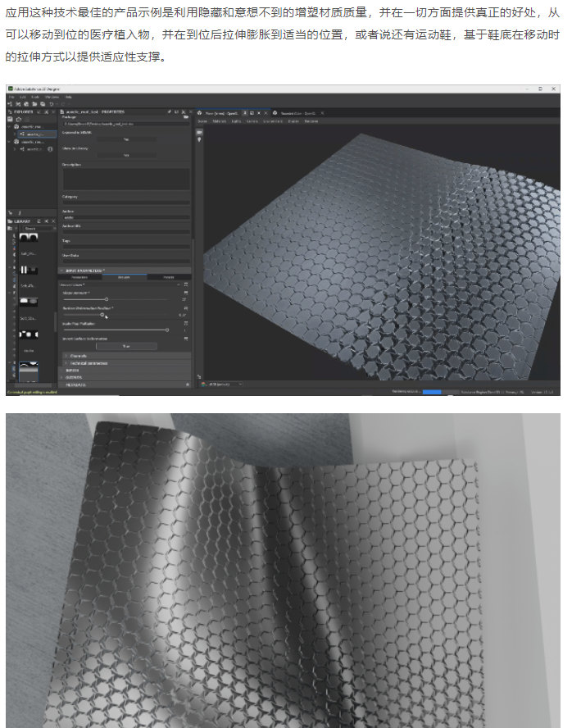Image resolution: width=572 pixels, height=728 pixels.
Task: Click the camera icon in the 3D View sidebar
Action: [x=199, y=132]
